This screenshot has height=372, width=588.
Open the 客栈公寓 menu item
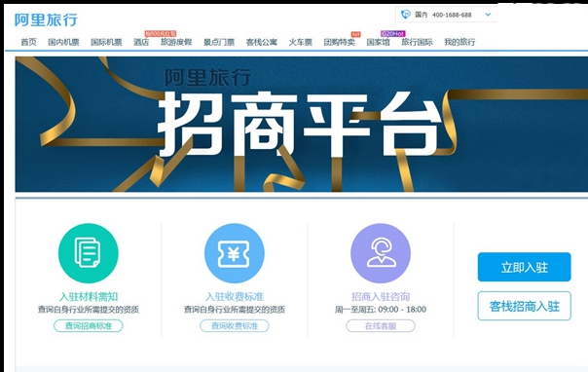click(x=262, y=42)
